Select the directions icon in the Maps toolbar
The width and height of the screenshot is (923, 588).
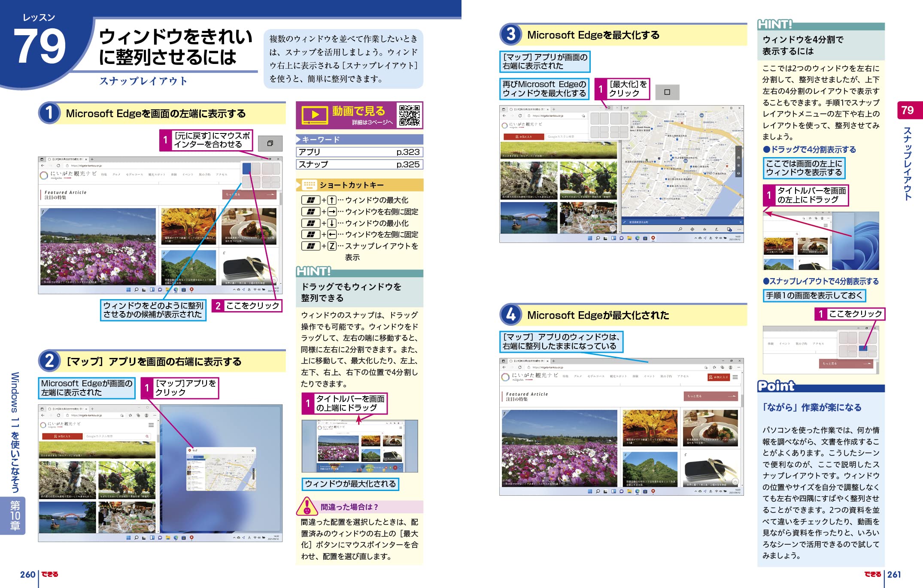pyautogui.click(x=692, y=230)
